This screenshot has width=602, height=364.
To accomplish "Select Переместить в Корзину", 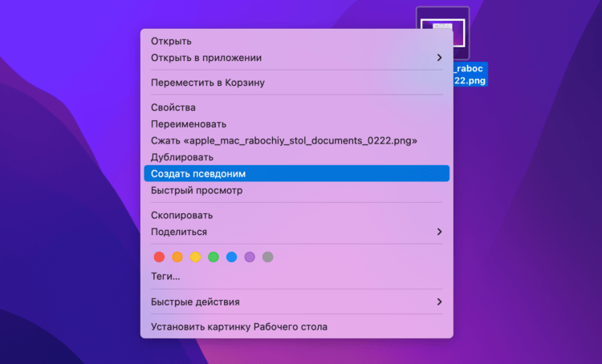I will click(296, 83).
